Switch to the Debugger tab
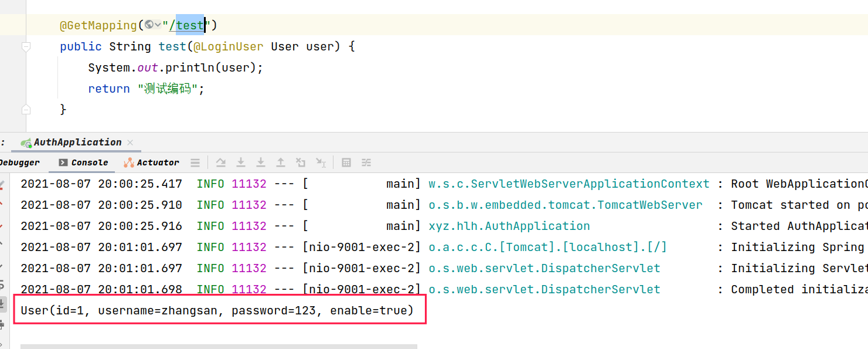Image resolution: width=868 pixels, height=349 pixels. (20, 162)
